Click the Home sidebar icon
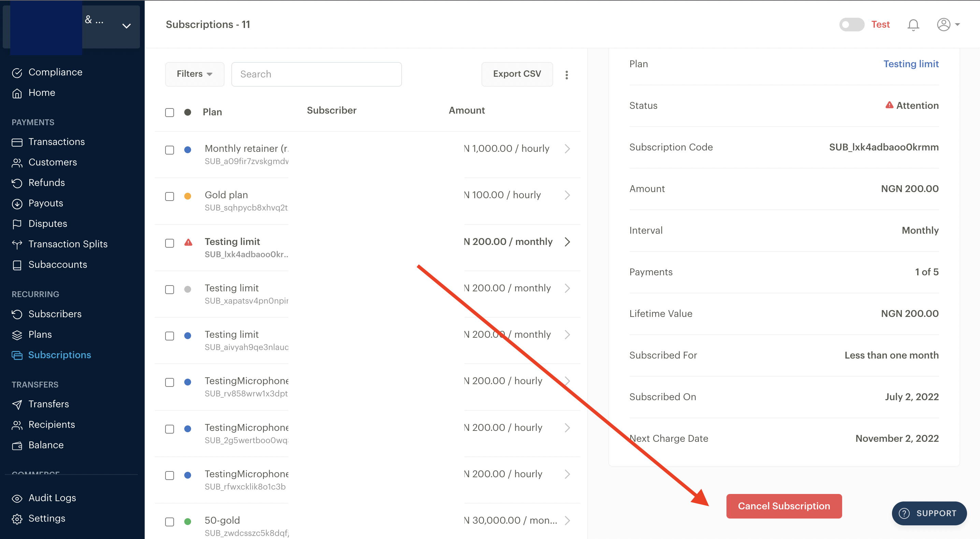 17,93
